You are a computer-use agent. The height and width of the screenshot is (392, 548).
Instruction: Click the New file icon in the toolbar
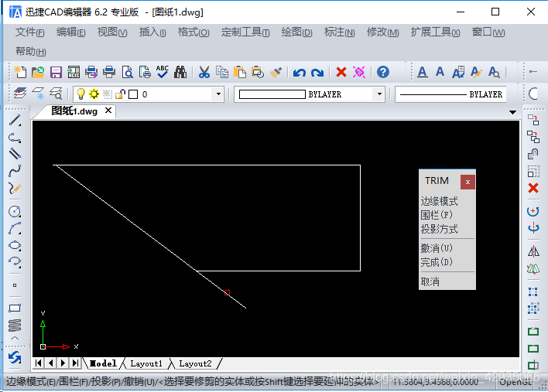[20, 72]
